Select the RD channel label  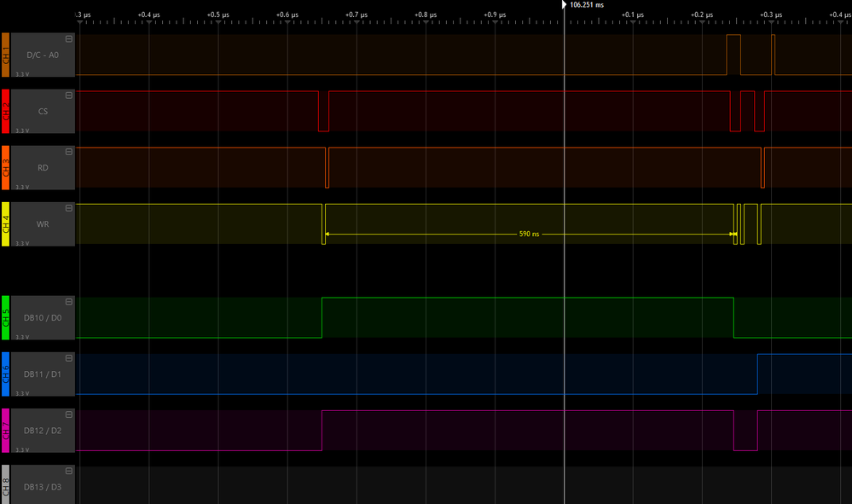[43, 168]
